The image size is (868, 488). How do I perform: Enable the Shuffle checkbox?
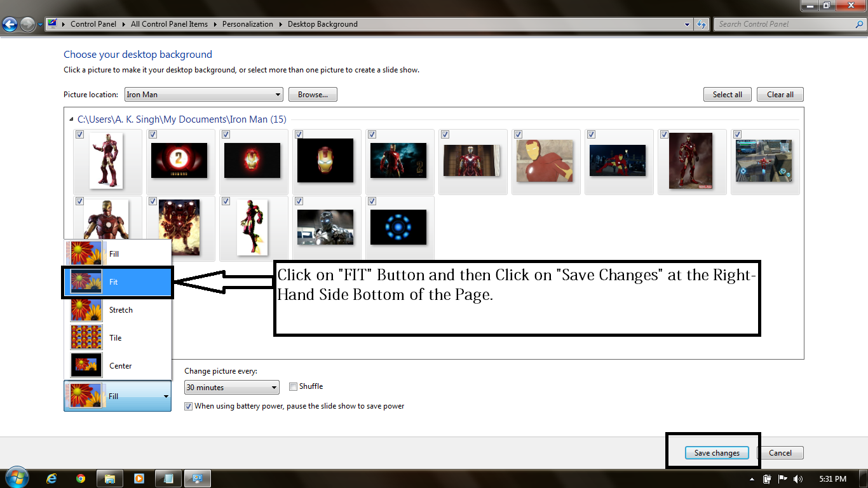[x=293, y=386]
